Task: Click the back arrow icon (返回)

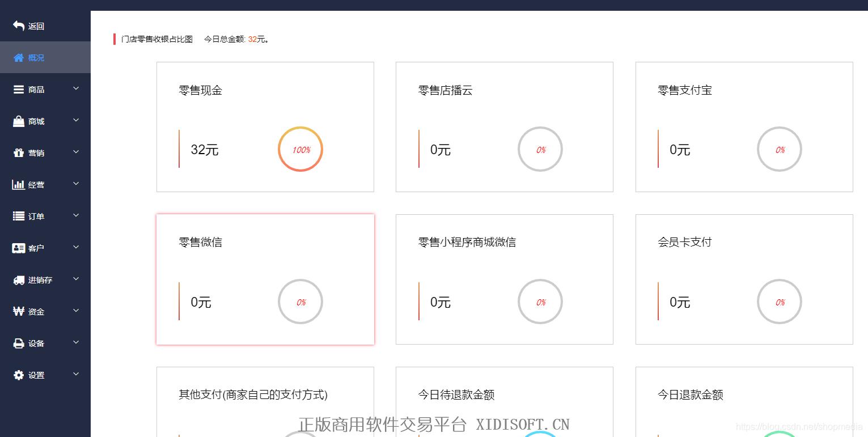Action: click(x=19, y=26)
